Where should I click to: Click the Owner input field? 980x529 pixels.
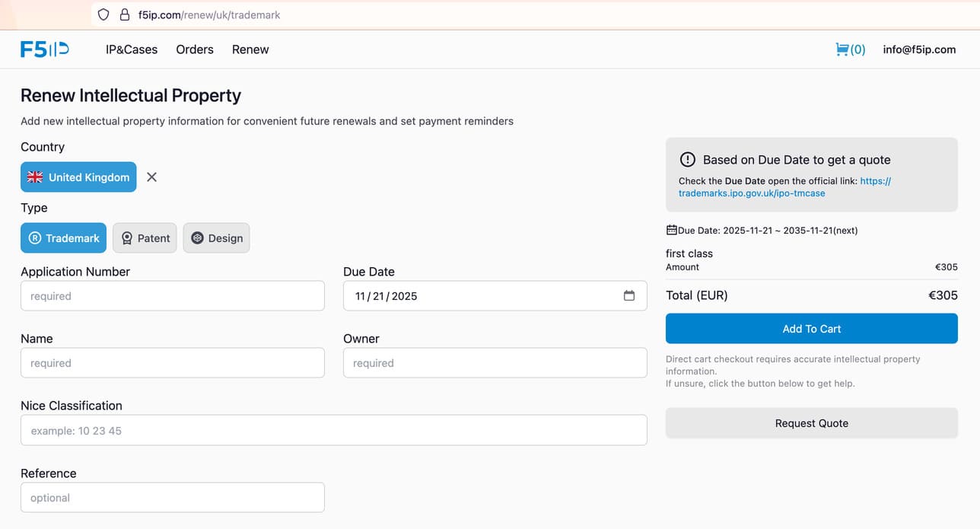click(495, 363)
